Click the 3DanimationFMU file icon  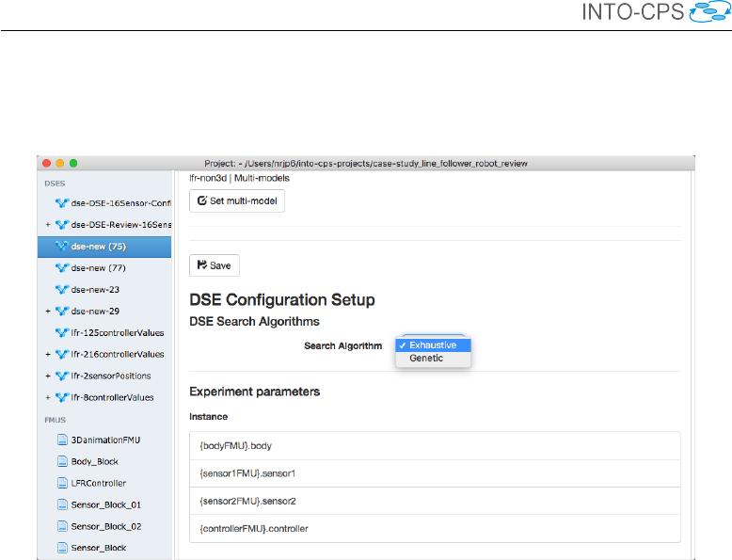[62, 440]
